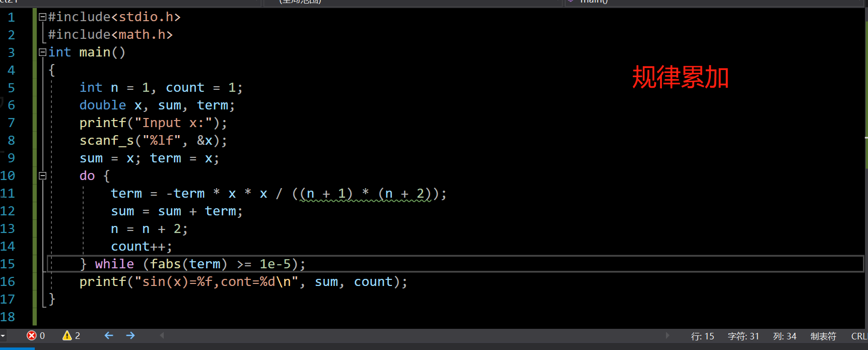Click the 'double' keyword on line 6
The image size is (868, 350).
click(x=103, y=105)
